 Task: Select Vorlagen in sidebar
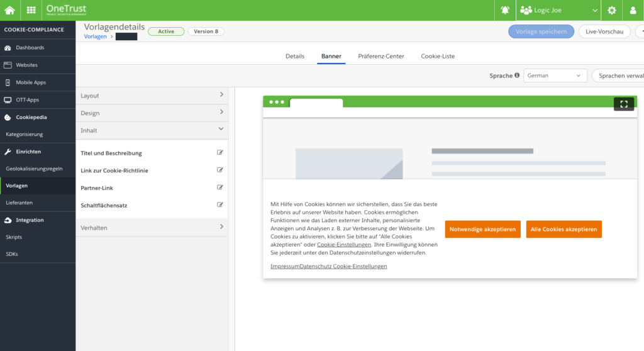click(x=38, y=186)
